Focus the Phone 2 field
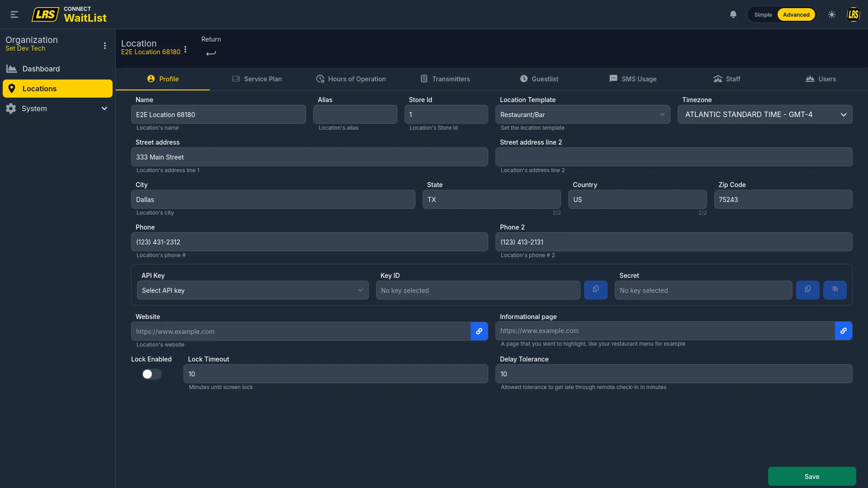The width and height of the screenshot is (868, 488). [674, 242]
